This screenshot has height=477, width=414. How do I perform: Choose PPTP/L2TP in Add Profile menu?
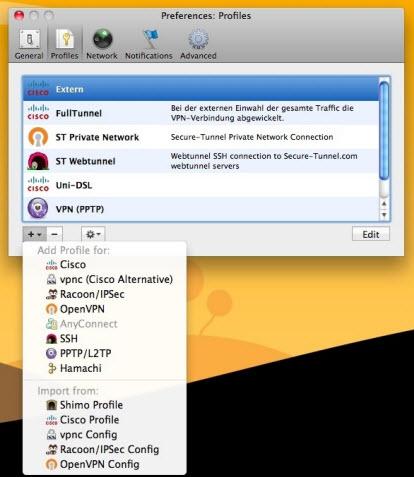(x=104, y=353)
